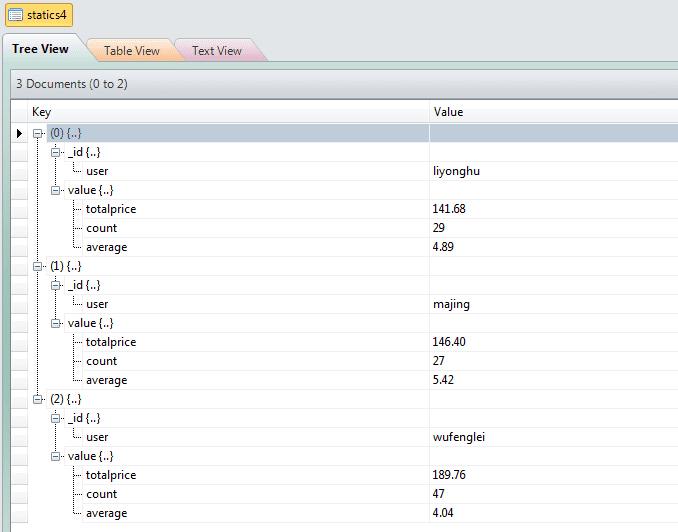
Task: Select the value majing
Action: pyautogui.click(x=451, y=304)
